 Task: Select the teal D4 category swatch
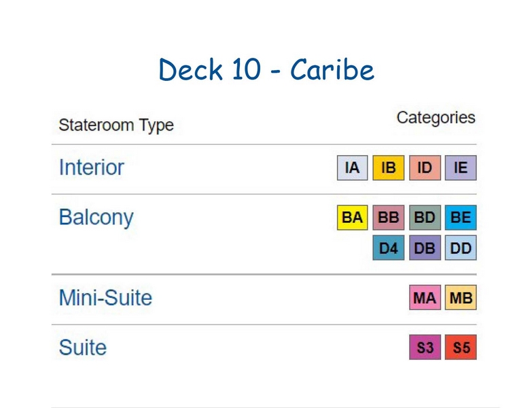[389, 248]
